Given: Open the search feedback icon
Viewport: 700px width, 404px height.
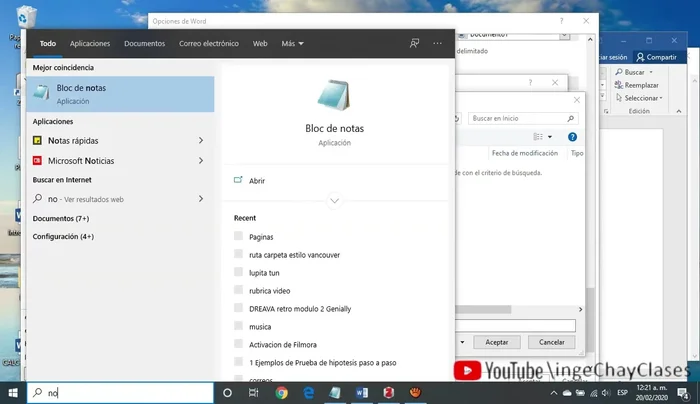Looking at the screenshot, I should click(414, 44).
